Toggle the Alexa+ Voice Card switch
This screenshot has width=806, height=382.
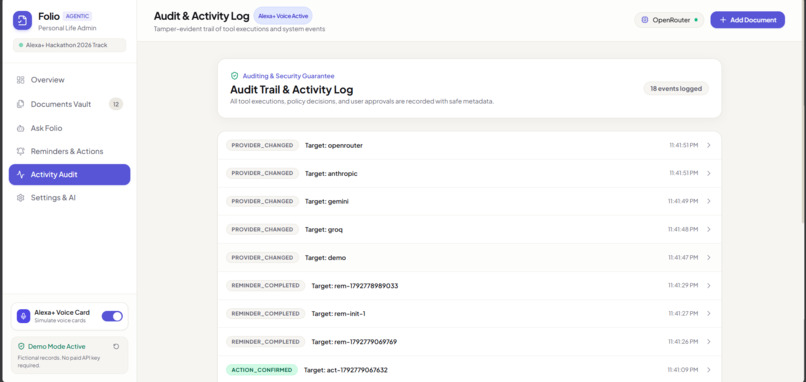(112, 316)
